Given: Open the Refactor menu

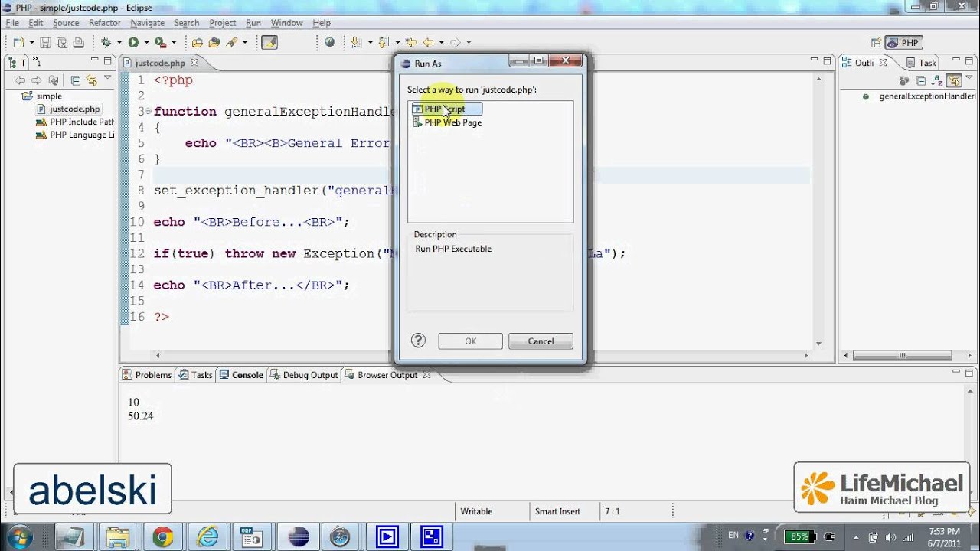Looking at the screenshot, I should tap(105, 23).
